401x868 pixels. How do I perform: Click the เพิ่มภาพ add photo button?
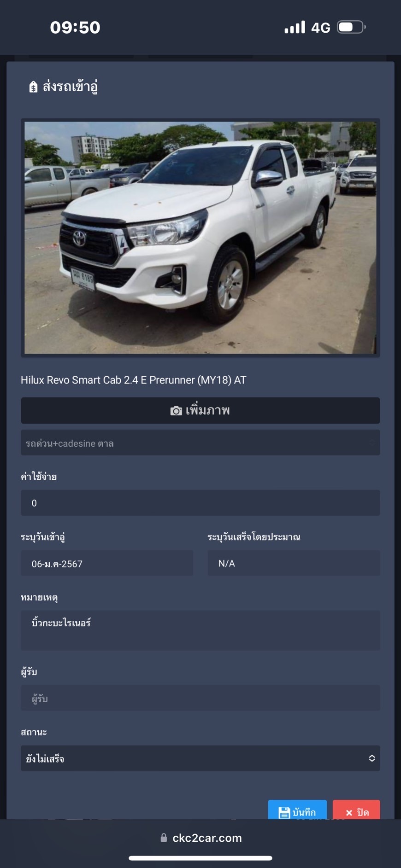(x=200, y=410)
